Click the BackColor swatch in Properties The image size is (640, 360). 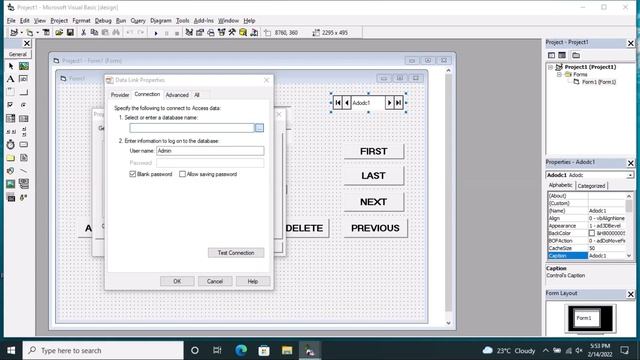591,233
